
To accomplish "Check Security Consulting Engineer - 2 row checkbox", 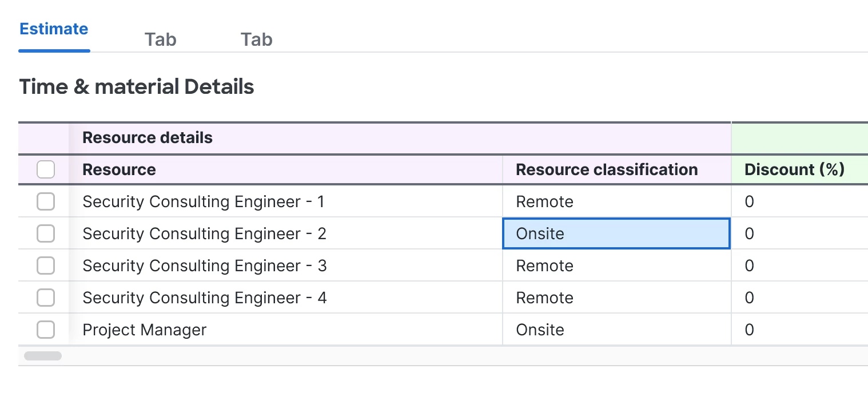I will pos(46,233).
